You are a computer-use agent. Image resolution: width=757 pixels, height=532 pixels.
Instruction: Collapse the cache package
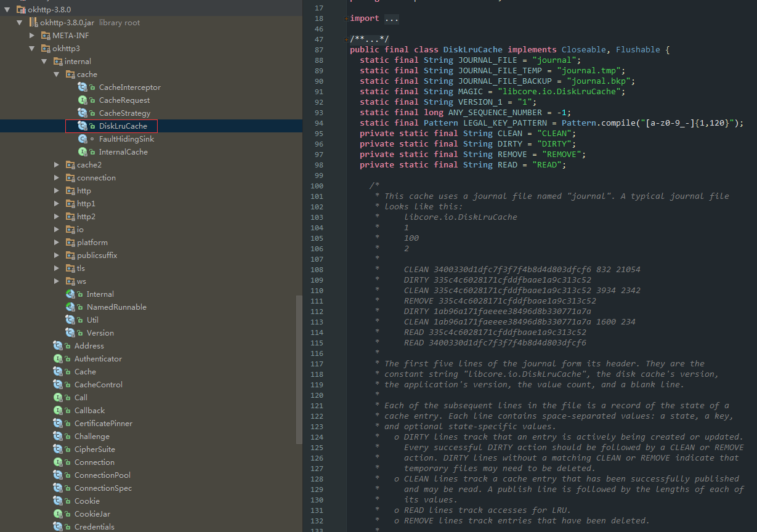[57, 75]
